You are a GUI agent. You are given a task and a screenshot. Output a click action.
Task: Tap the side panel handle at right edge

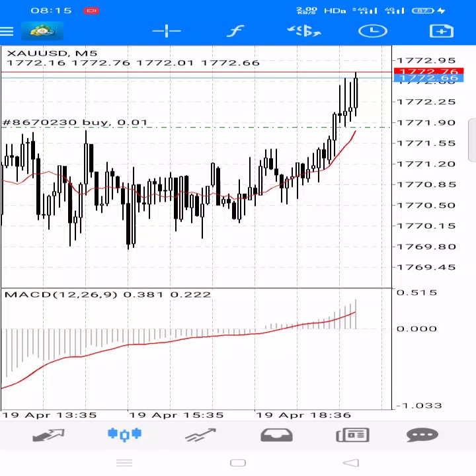[x=472, y=140]
